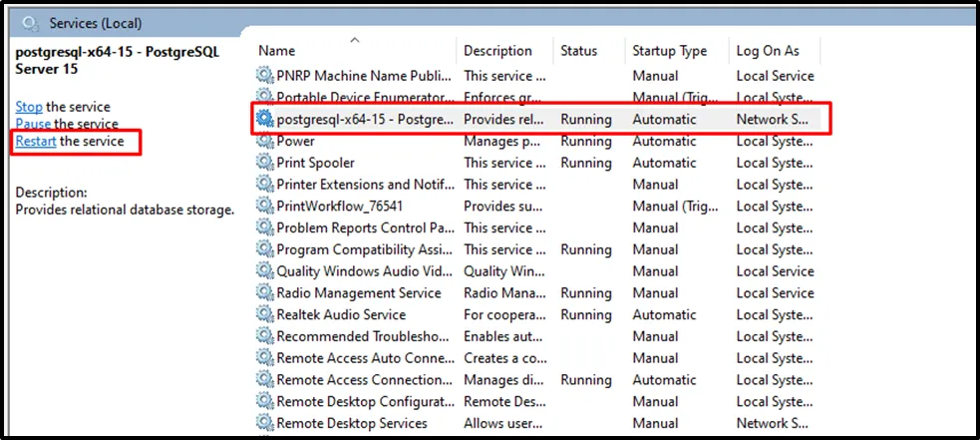The height and width of the screenshot is (440, 980).
Task: Click the Print Spooler service gear icon
Action: tap(264, 163)
